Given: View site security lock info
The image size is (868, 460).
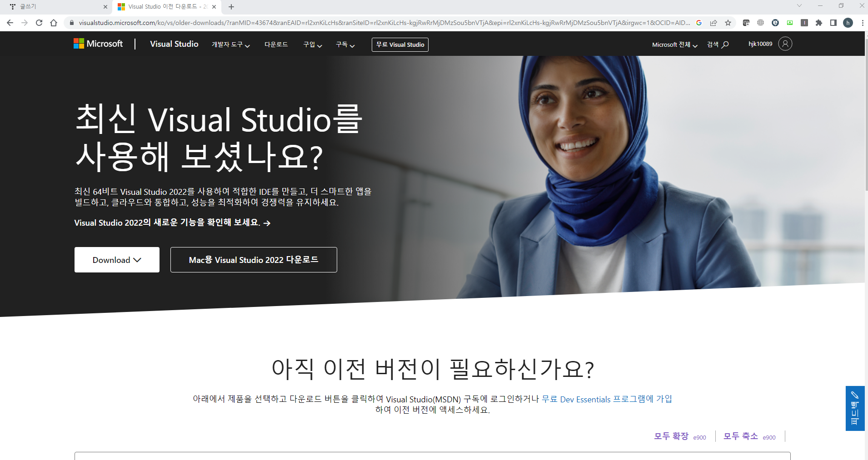Looking at the screenshot, I should click(71, 23).
